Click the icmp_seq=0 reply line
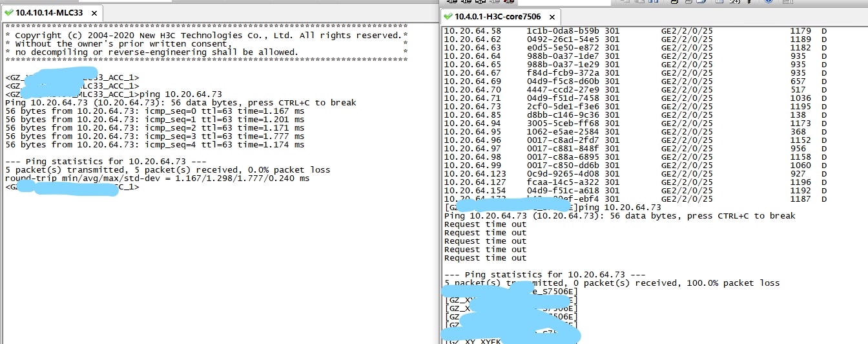This screenshot has width=868, height=344. click(155, 111)
